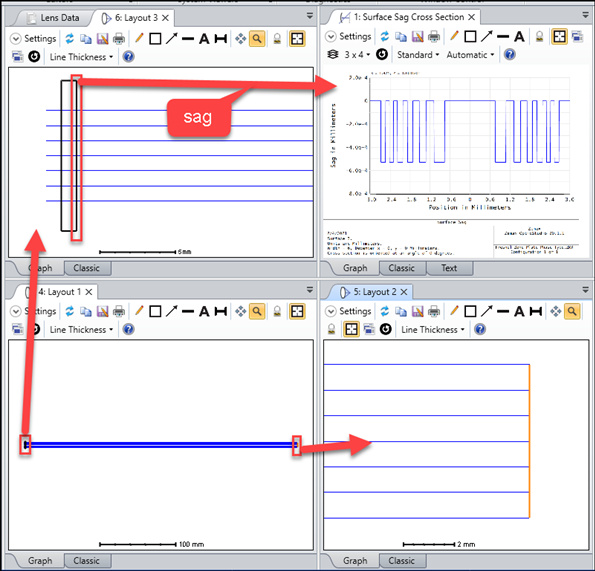
Task: Select the Classic tab under Layout 2
Action: point(401,561)
